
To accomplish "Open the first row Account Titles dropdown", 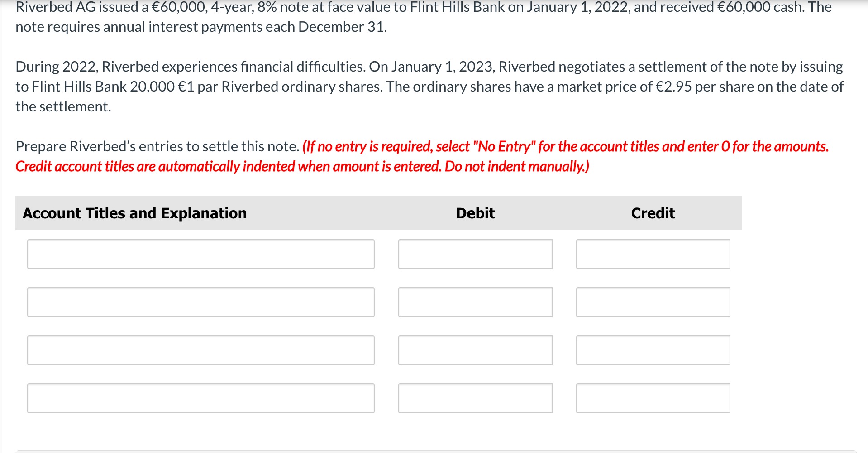I will pyautogui.click(x=200, y=254).
